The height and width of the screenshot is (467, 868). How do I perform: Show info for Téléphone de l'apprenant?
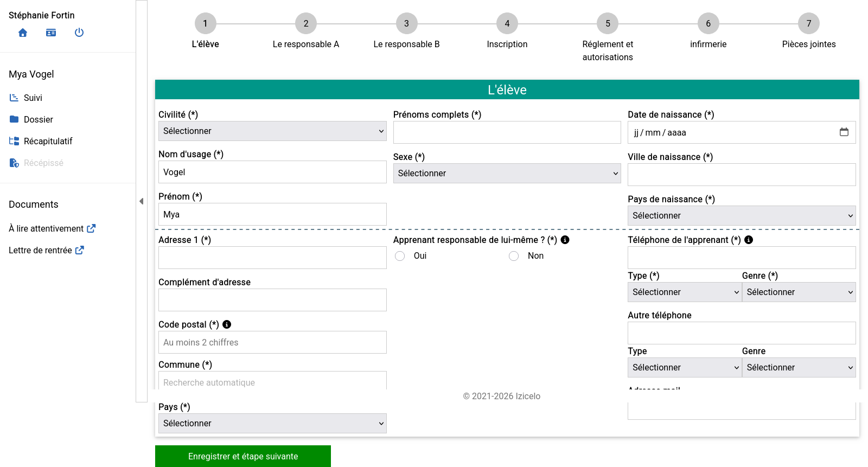tap(749, 240)
